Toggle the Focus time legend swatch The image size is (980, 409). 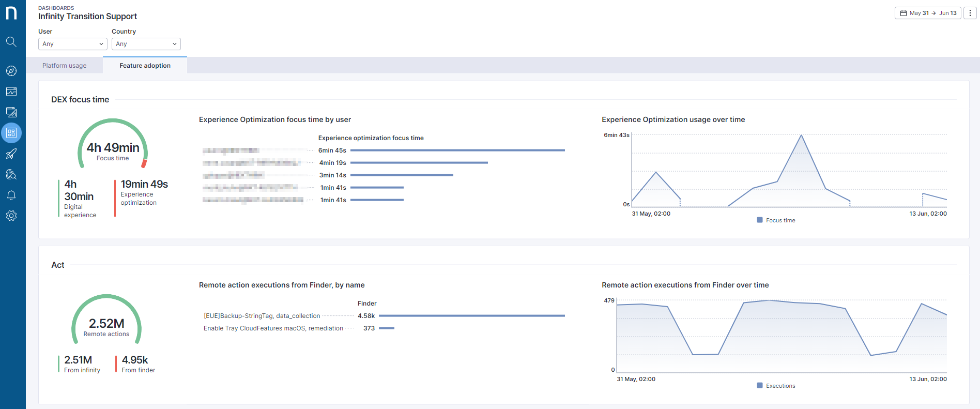point(760,220)
